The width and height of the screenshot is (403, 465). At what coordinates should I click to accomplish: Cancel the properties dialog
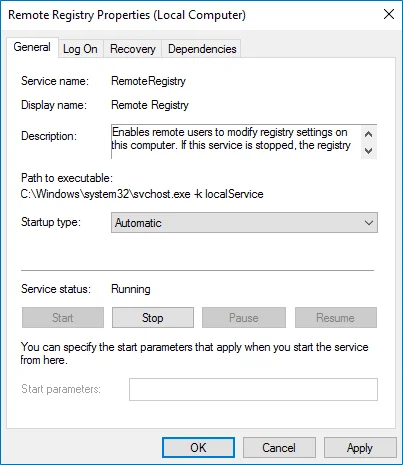coord(279,448)
